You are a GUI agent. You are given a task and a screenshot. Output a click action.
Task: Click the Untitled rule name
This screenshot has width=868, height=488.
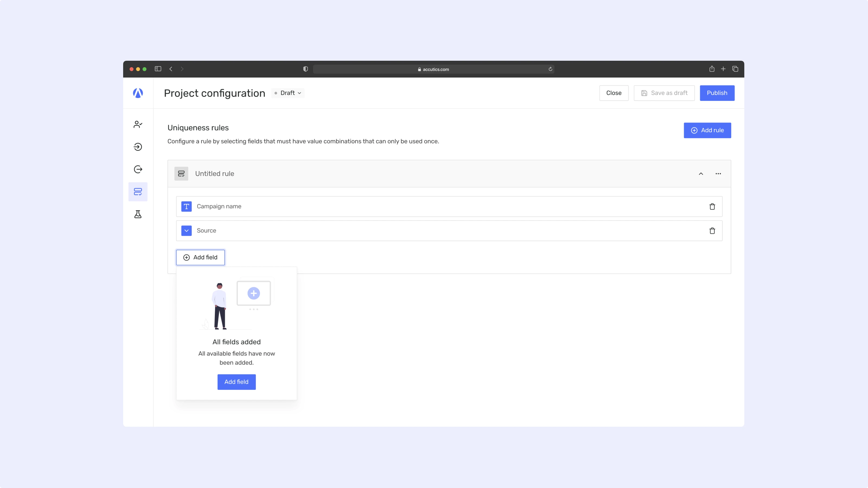[x=214, y=174]
